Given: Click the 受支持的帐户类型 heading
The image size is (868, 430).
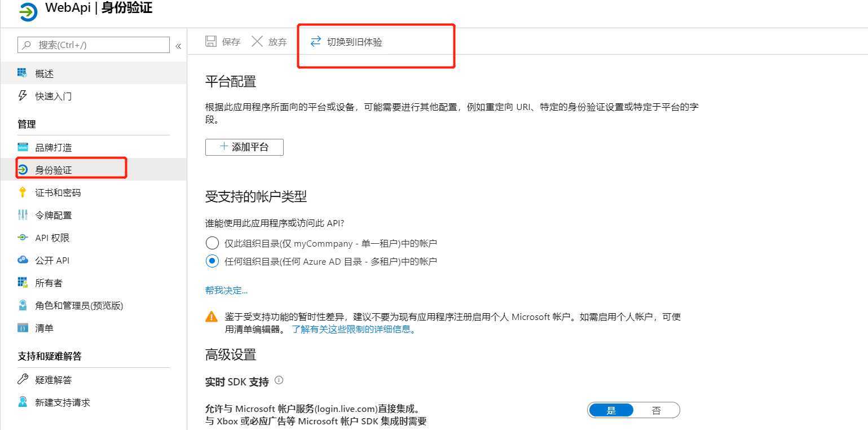Looking at the screenshot, I should tap(256, 196).
